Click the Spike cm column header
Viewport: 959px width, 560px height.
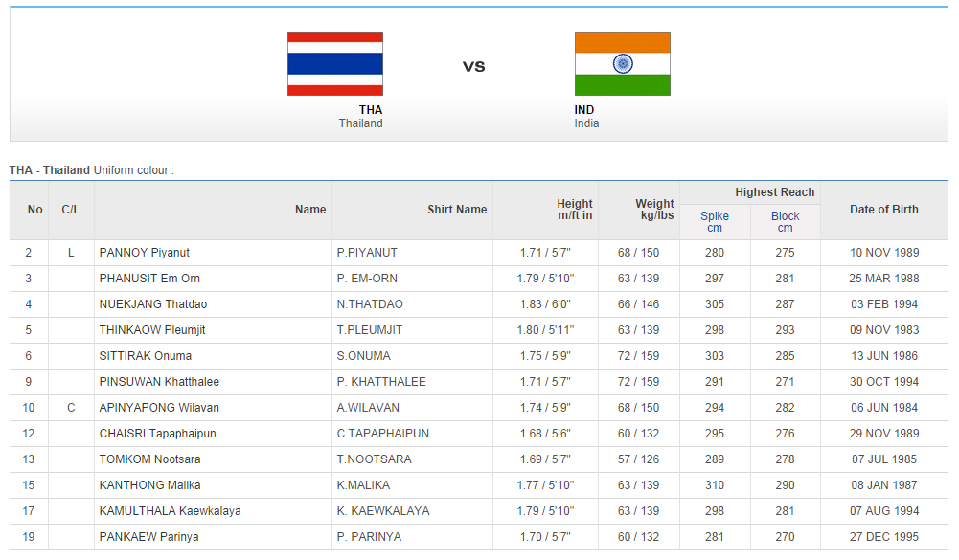coord(715,222)
